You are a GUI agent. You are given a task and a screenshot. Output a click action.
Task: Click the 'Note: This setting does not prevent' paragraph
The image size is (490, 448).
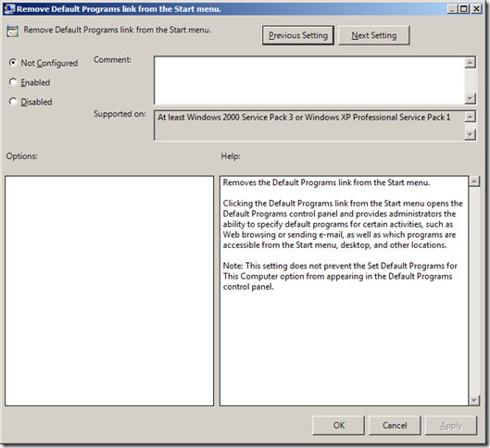[x=340, y=276]
